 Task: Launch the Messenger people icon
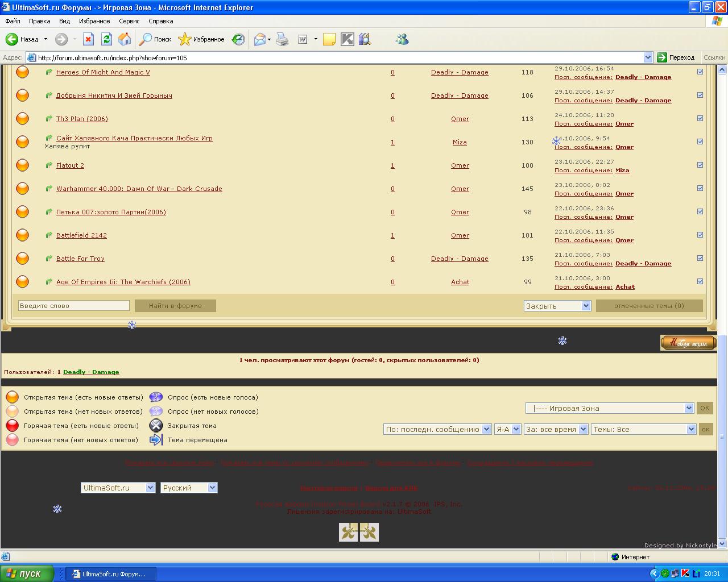(x=402, y=39)
